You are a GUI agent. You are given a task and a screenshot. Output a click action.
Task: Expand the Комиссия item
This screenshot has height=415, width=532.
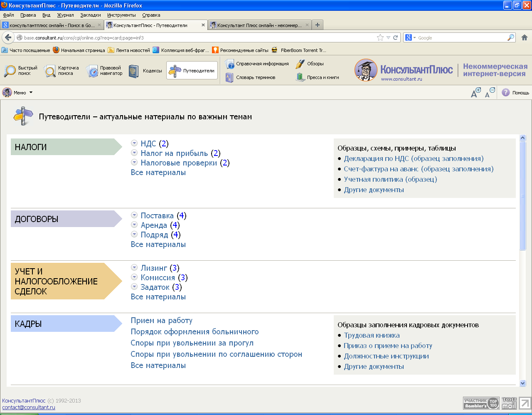coord(134,277)
